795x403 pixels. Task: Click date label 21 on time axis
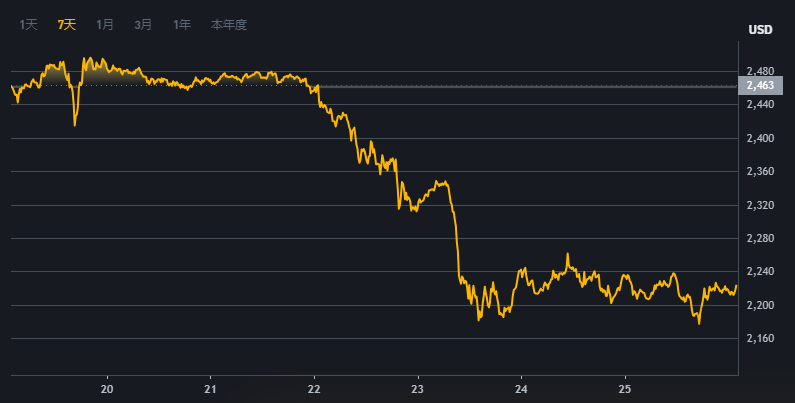pyautogui.click(x=210, y=389)
